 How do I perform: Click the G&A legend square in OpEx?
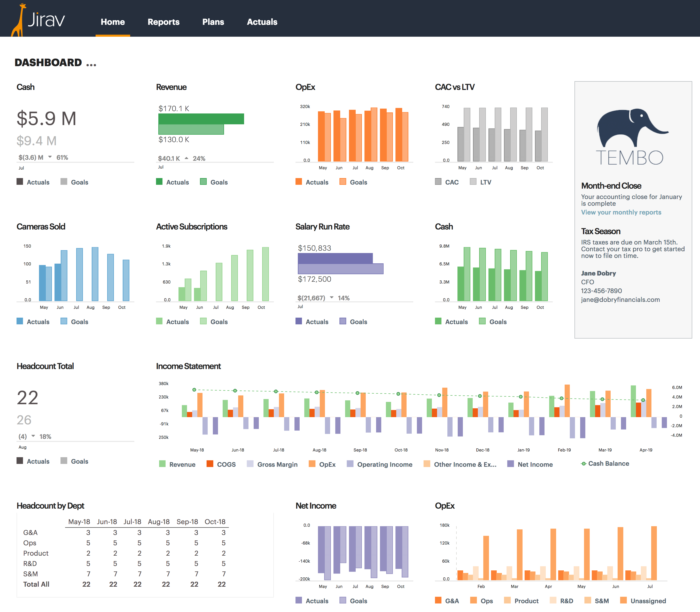click(x=438, y=600)
